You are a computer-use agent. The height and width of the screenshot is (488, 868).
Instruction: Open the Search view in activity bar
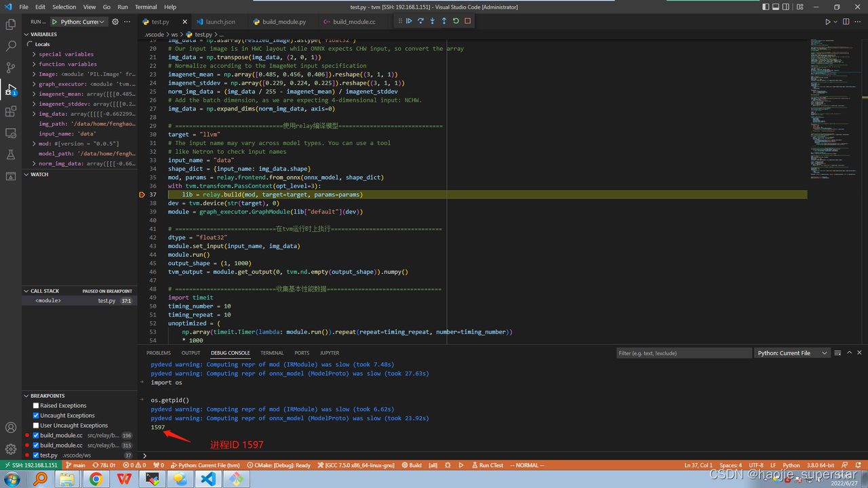point(10,46)
